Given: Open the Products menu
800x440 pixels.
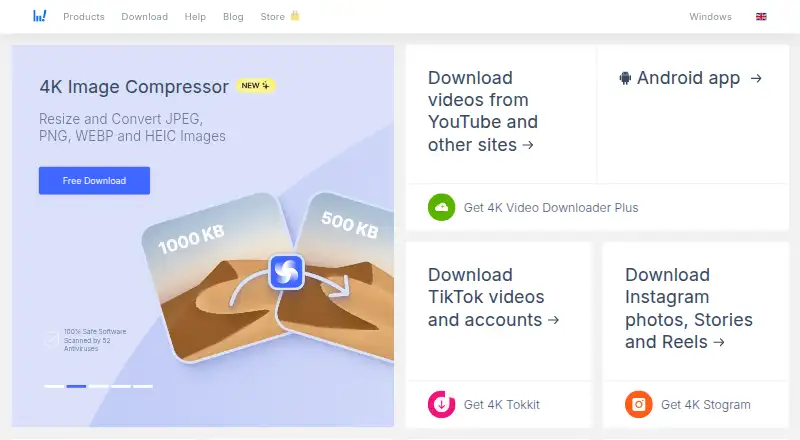Looking at the screenshot, I should click(84, 17).
